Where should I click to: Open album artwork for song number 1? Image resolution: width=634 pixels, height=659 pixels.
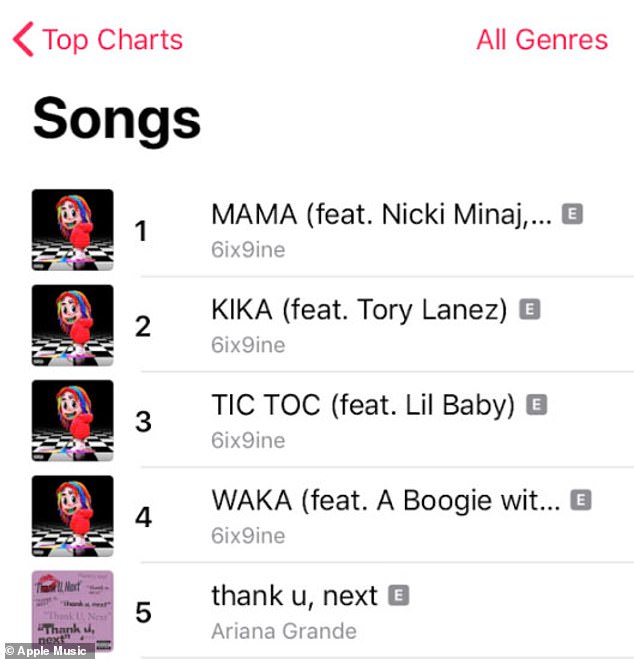(x=73, y=230)
